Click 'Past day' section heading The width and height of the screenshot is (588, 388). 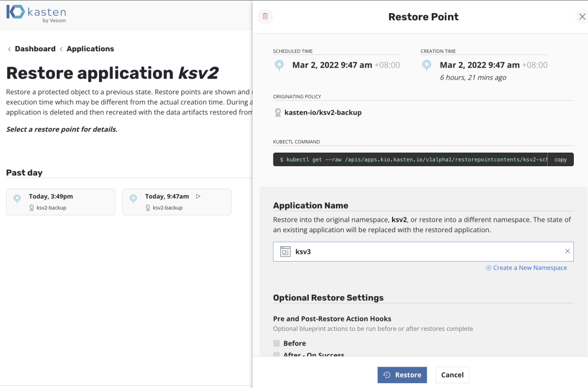(x=24, y=173)
